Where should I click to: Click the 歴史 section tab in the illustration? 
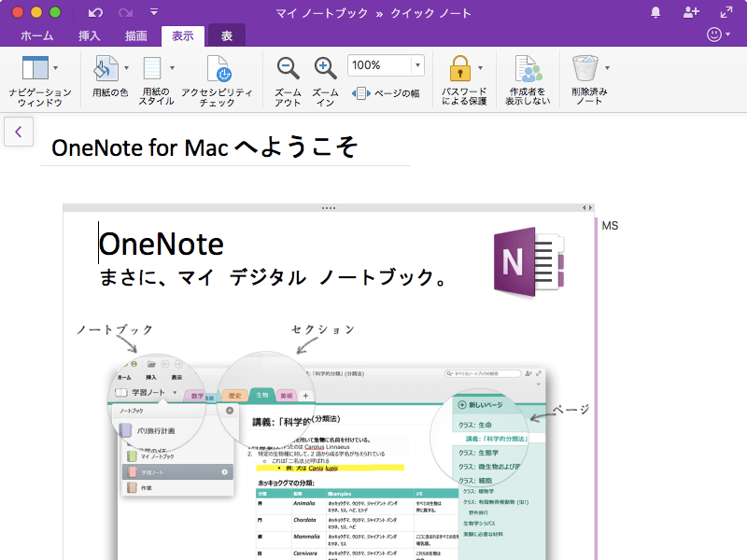pos(235,396)
